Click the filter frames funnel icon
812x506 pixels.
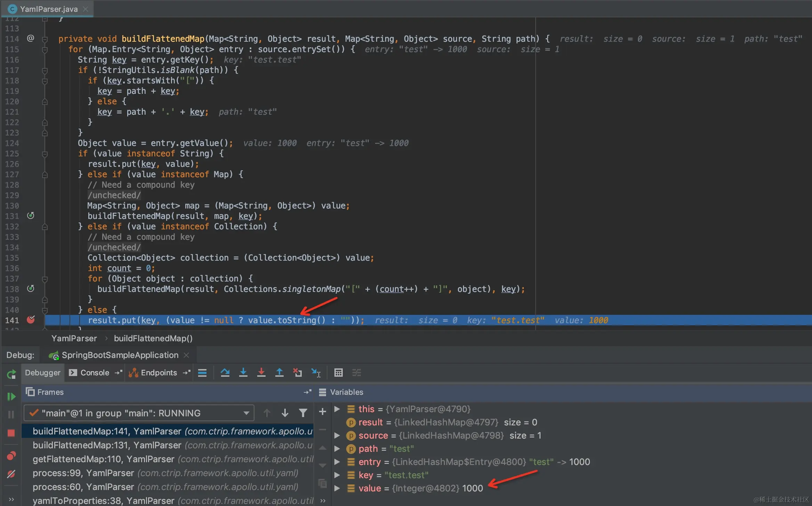[x=303, y=413]
